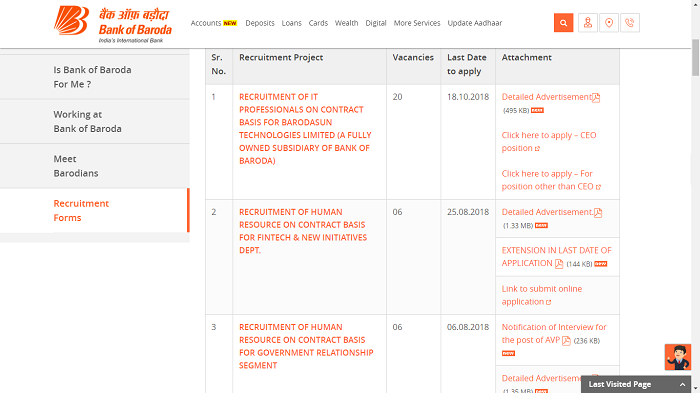The image size is (700, 393).
Task: Open the chat assistant avatar
Action: tap(678, 357)
